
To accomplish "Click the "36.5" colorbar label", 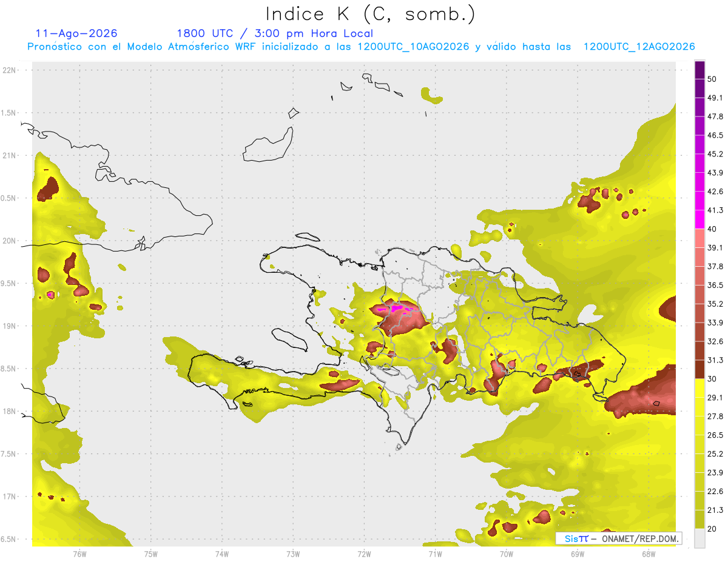I will (x=715, y=285).
